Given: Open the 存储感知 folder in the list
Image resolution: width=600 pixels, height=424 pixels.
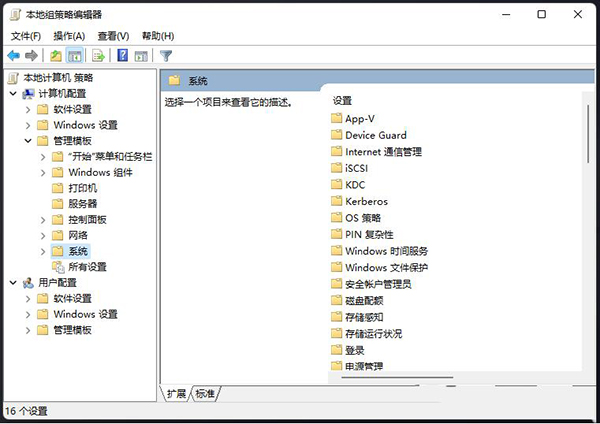Looking at the screenshot, I should 363,316.
